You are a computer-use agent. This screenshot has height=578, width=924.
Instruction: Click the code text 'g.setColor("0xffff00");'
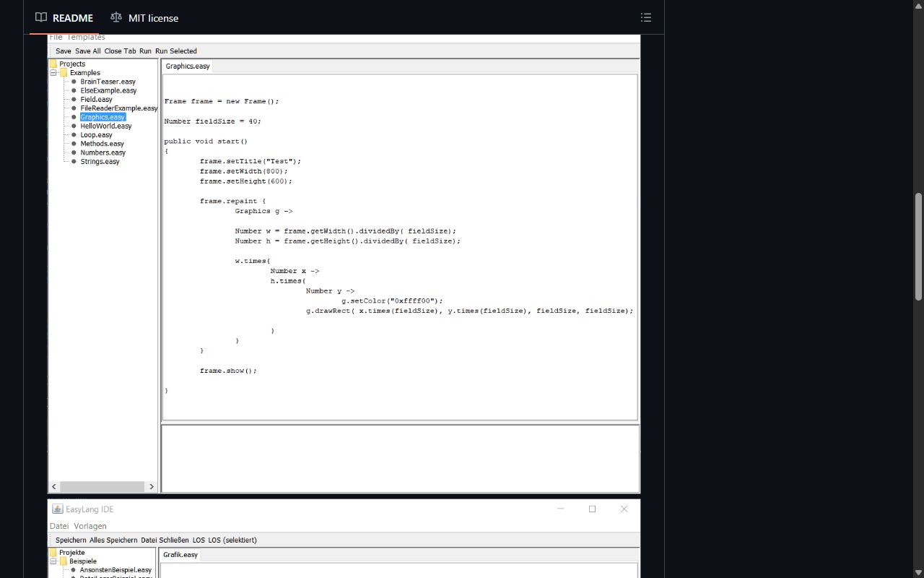coord(392,301)
